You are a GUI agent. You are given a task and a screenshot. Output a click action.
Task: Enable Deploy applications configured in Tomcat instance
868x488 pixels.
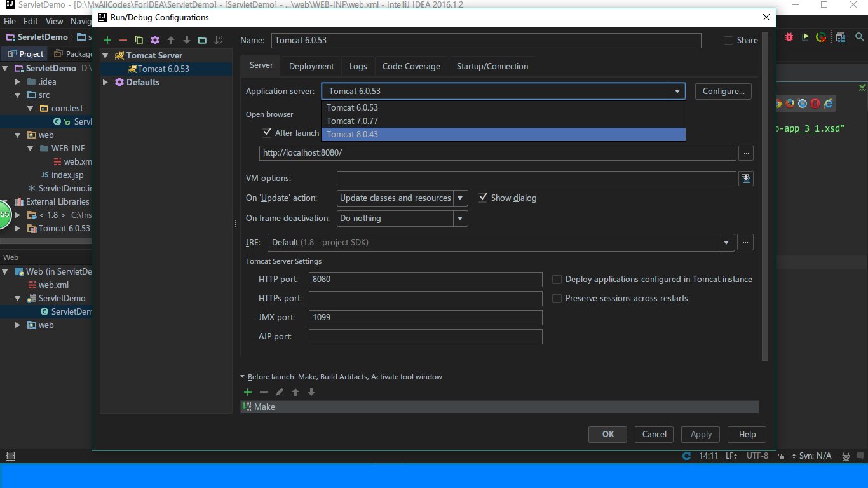(557, 279)
